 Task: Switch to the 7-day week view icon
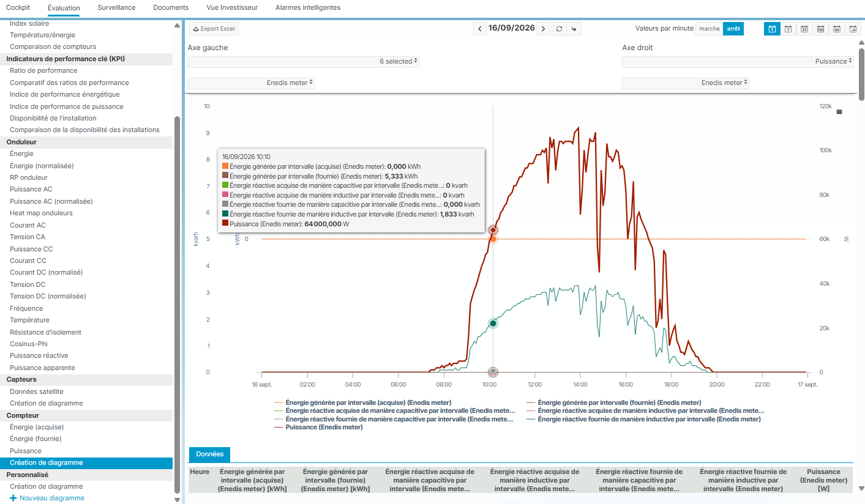click(788, 29)
